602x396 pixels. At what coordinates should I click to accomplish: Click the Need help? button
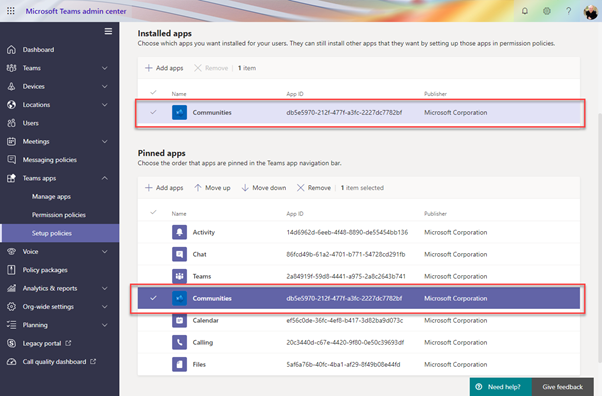point(501,387)
